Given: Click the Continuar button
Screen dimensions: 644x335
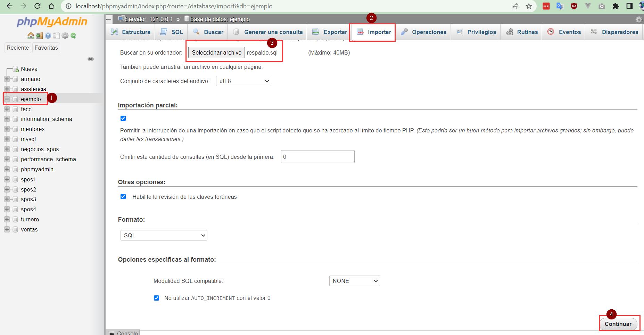Looking at the screenshot, I should (x=618, y=324).
